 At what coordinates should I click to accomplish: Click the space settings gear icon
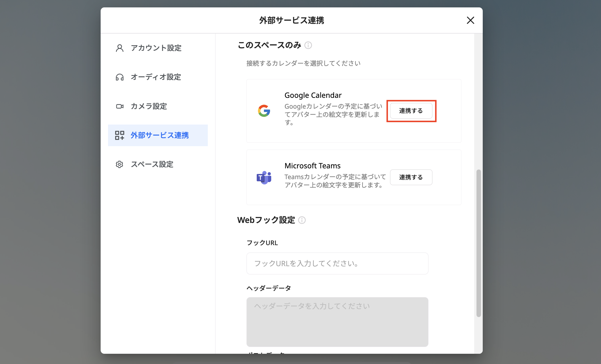click(119, 164)
